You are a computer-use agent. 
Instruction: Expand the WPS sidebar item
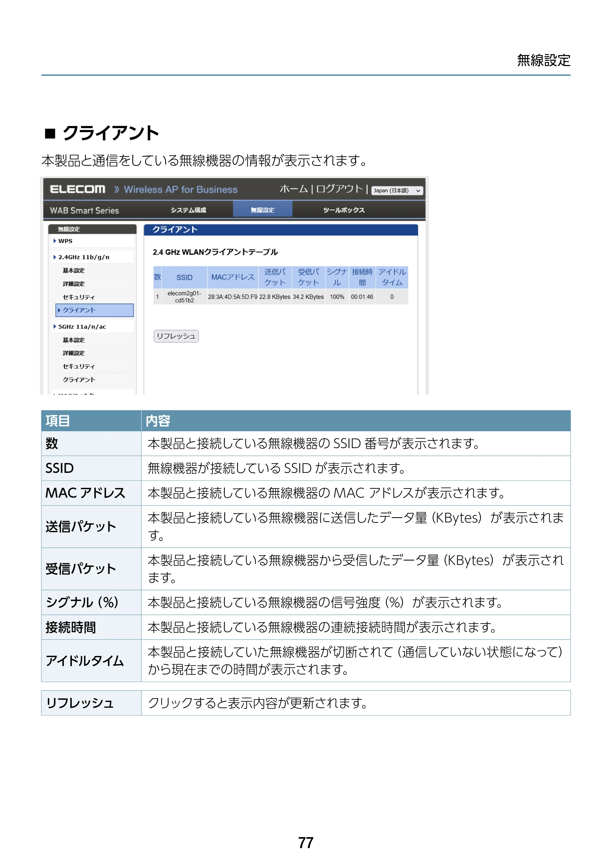coord(92,241)
